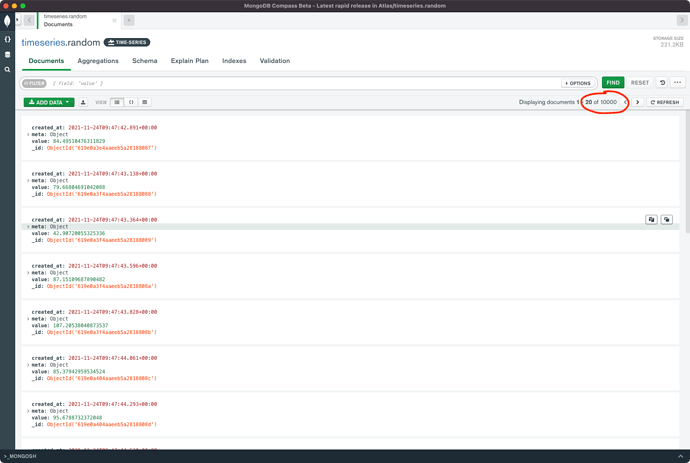Expand the collapsed sidebar arrow toggle
Image resolution: width=690 pixels, height=463 pixels.
[x=18, y=20]
